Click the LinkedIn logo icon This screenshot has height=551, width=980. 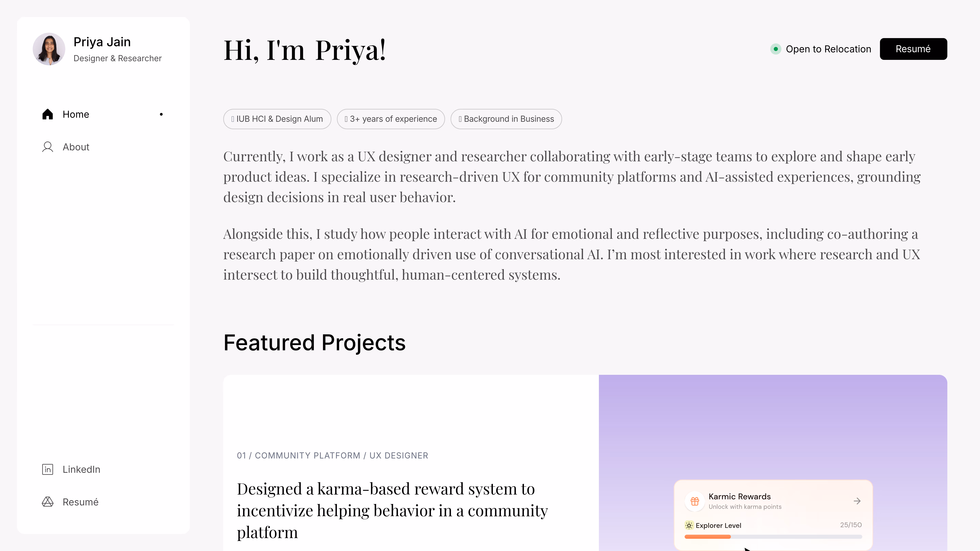coord(48,470)
